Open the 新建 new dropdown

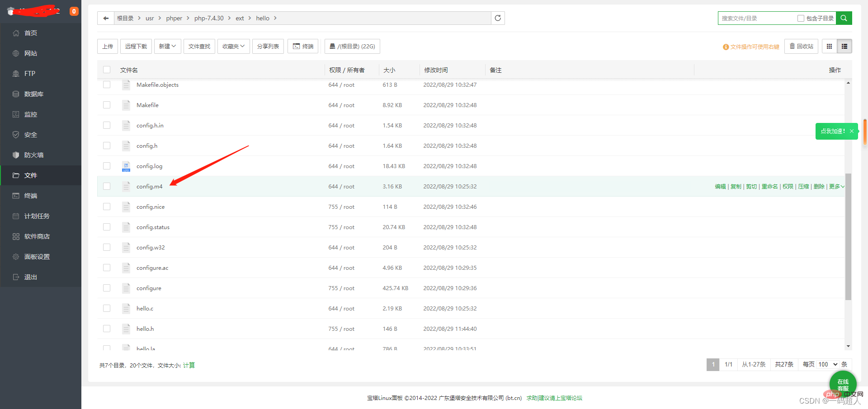point(167,46)
